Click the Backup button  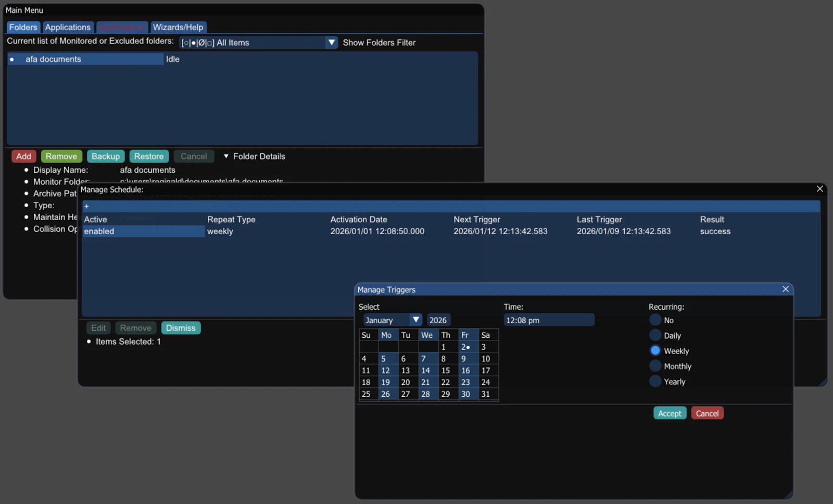click(106, 156)
